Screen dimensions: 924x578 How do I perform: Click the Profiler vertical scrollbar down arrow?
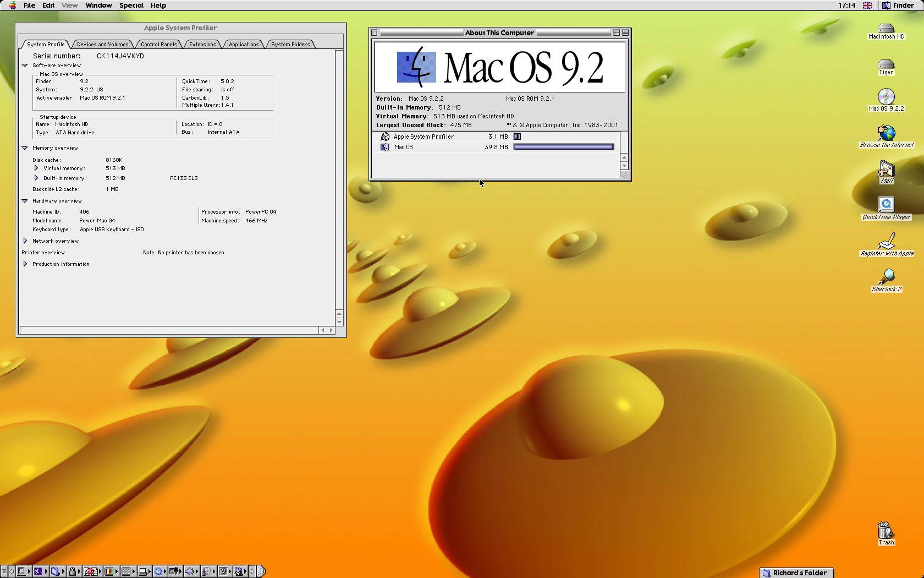[x=339, y=322]
